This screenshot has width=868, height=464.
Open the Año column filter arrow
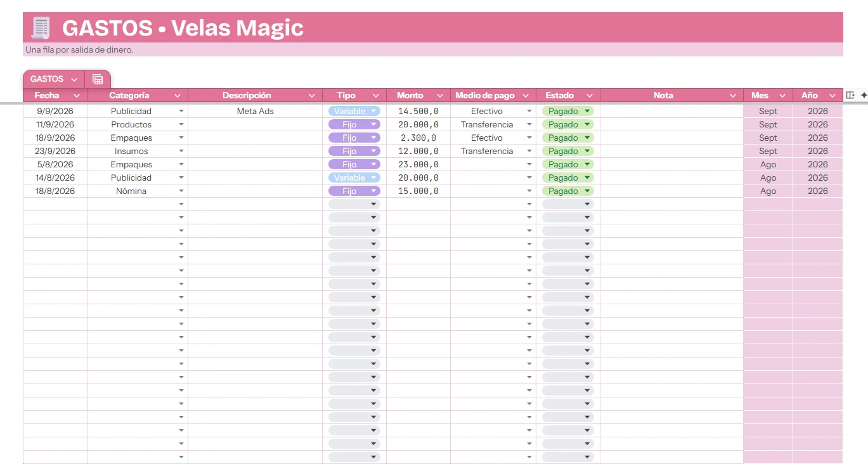coord(832,96)
